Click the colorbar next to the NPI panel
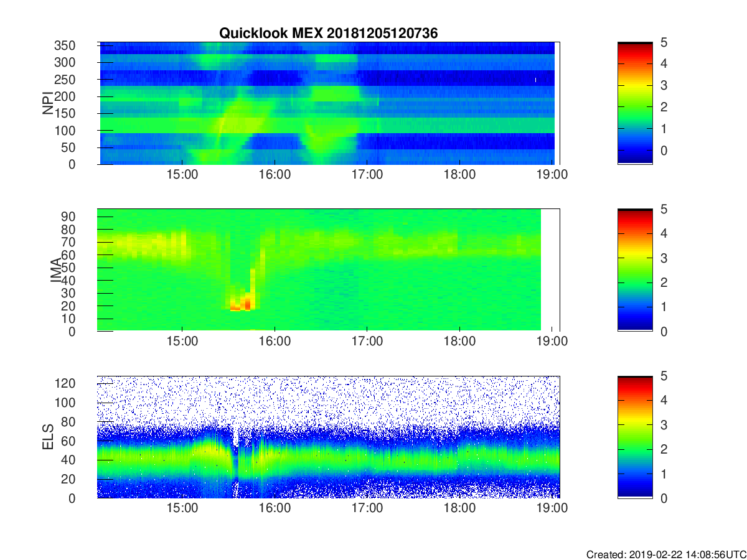 [x=635, y=103]
